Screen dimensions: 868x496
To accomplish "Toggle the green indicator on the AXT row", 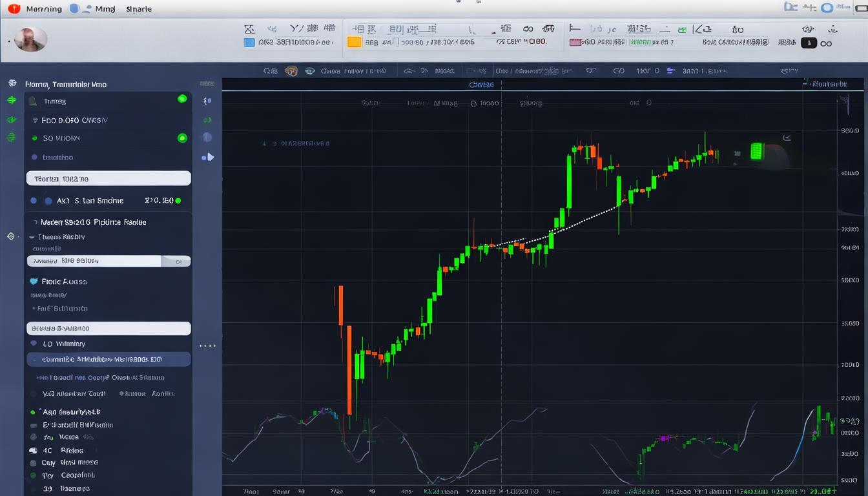I will click(x=178, y=201).
